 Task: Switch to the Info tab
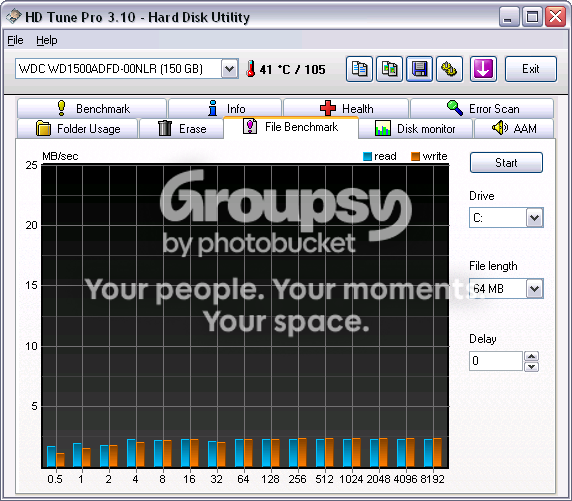[225, 108]
